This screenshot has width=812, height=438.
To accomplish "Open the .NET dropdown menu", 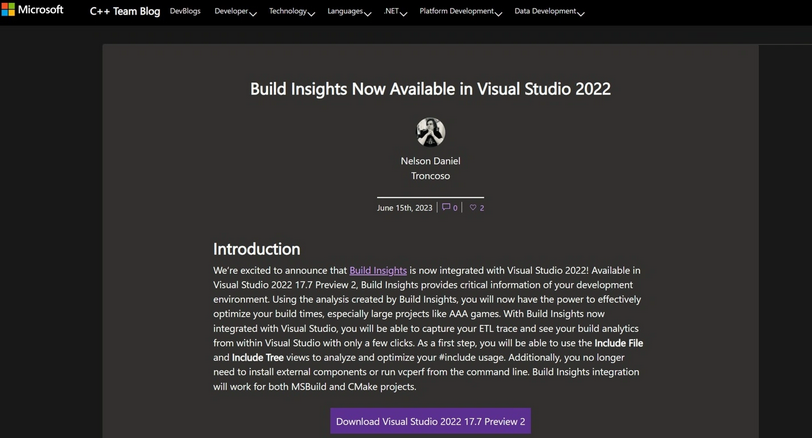I will click(x=395, y=11).
